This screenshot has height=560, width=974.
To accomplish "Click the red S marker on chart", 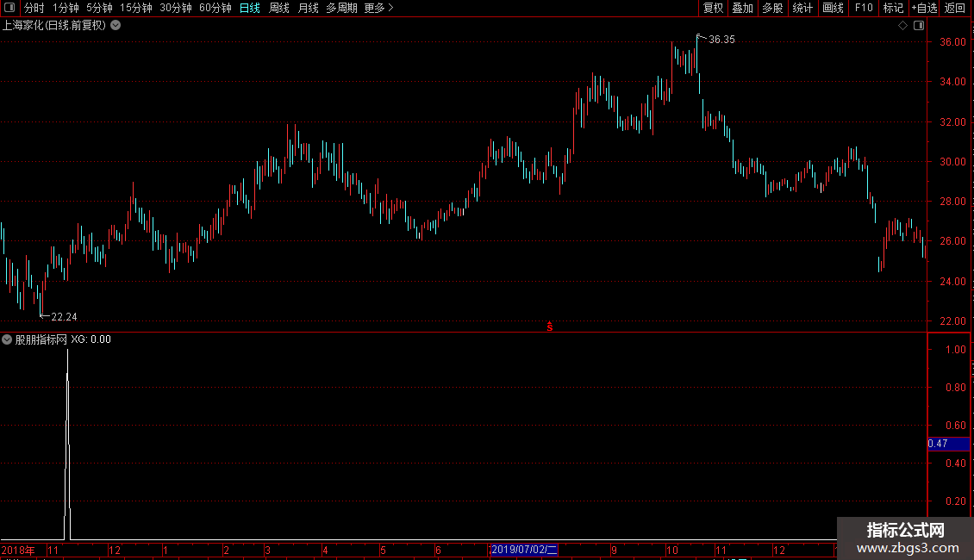I will click(550, 327).
